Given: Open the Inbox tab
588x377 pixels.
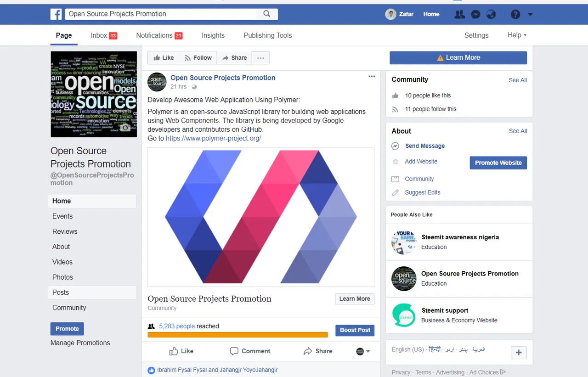Looking at the screenshot, I should point(104,35).
